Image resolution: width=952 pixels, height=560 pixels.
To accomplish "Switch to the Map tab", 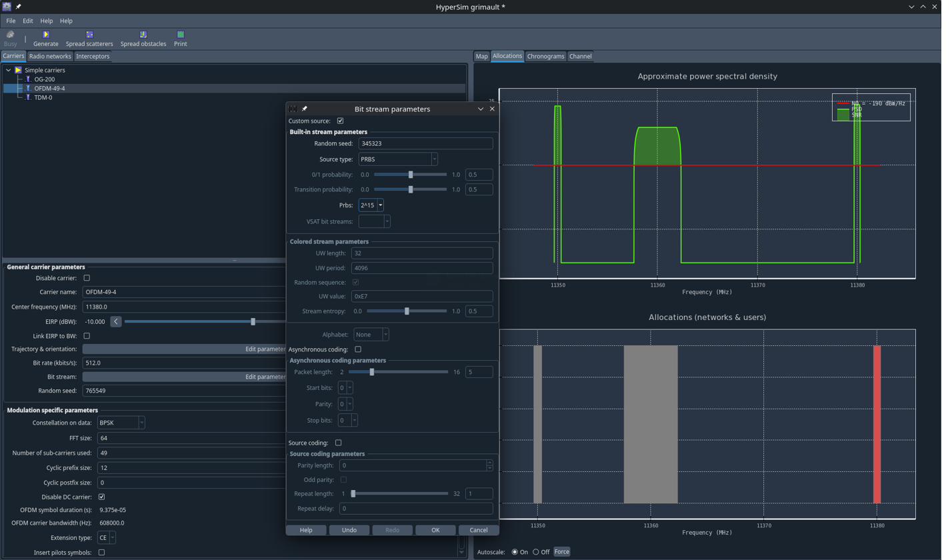I will [481, 57].
